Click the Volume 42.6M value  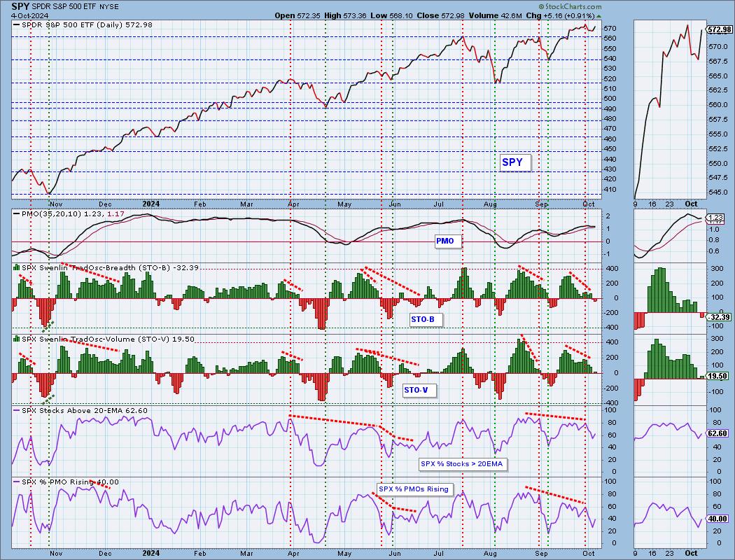tap(496, 15)
